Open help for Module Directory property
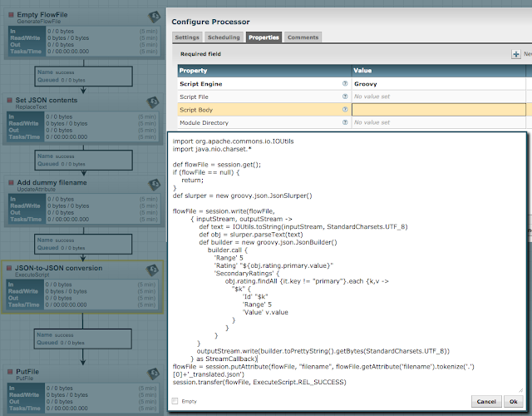This screenshot has height=416, width=532. [345, 122]
